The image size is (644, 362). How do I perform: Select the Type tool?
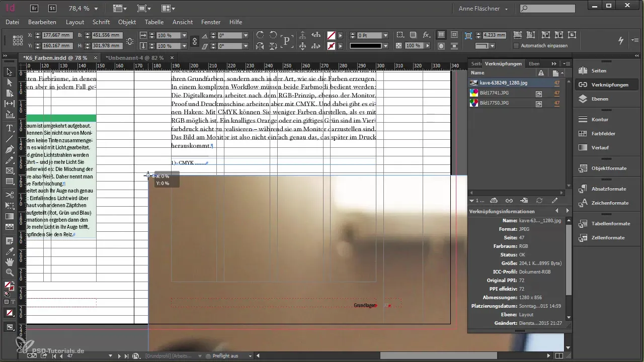[9, 128]
